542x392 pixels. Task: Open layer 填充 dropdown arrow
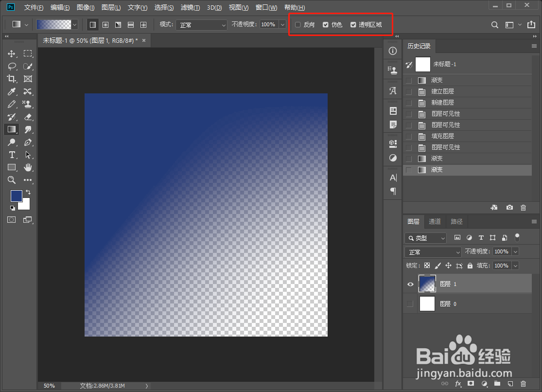(515, 266)
